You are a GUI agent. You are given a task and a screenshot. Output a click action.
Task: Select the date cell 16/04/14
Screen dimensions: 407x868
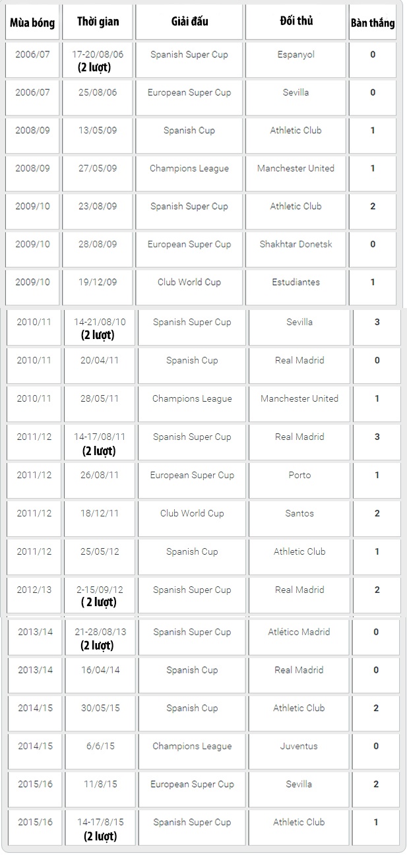99,670
